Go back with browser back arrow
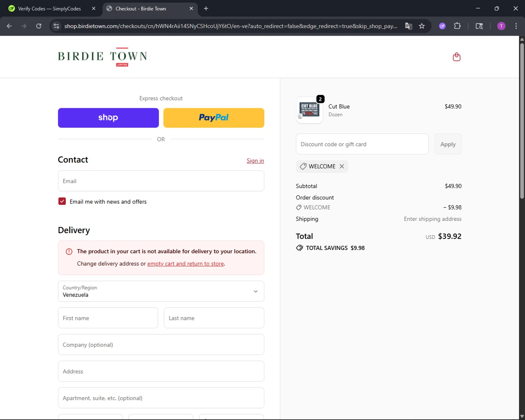 [9, 26]
